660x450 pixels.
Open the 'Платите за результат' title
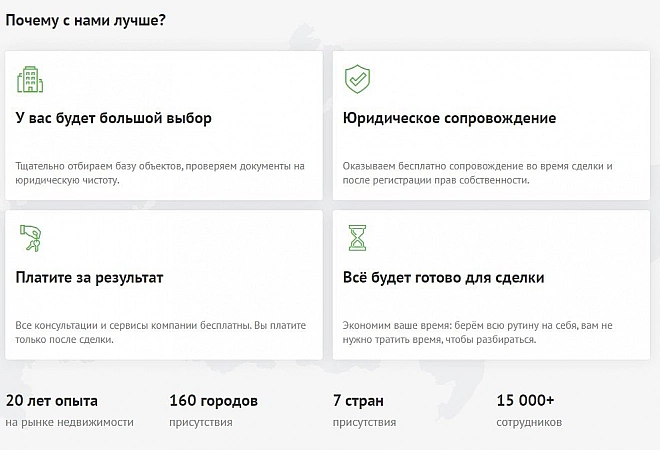[89, 277]
